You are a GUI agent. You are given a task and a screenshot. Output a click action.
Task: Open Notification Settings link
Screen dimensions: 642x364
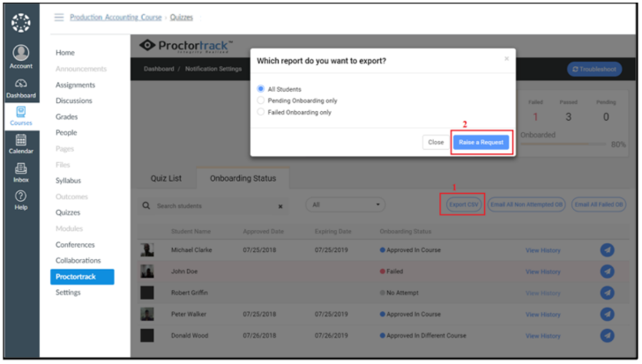(x=213, y=69)
